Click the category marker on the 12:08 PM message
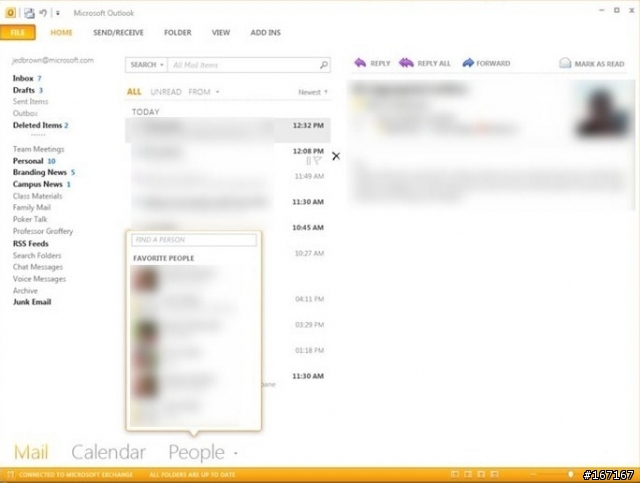Screen dimensions: 640x483 [x=309, y=161]
